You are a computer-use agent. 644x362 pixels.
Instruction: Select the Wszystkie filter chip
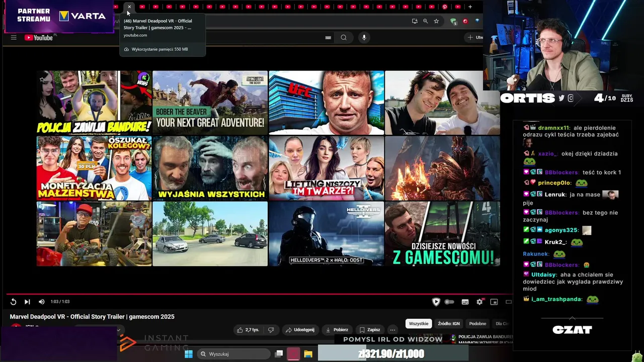pos(419,324)
